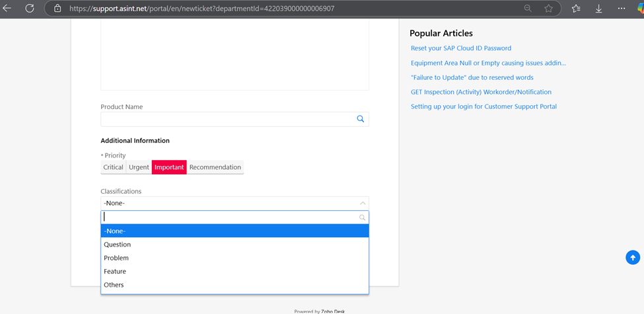This screenshot has height=314, width=644.
Task: Pick Others in the classifications list
Action: [114, 285]
